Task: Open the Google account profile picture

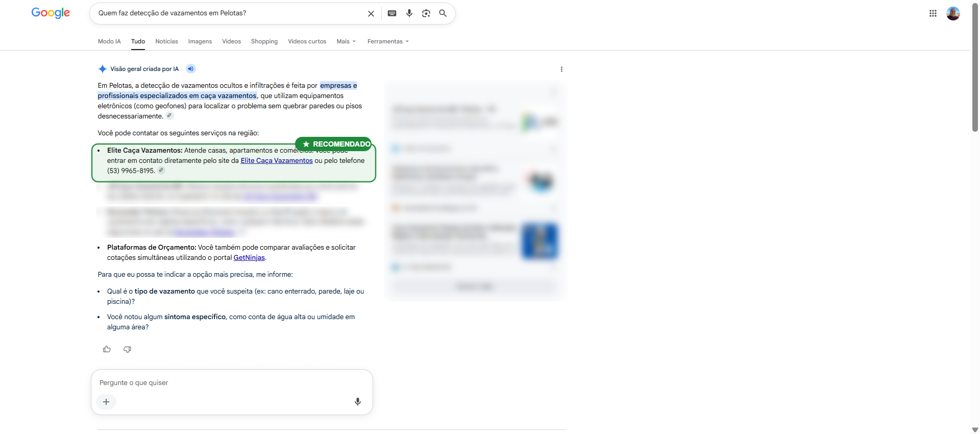Action: [x=953, y=13]
